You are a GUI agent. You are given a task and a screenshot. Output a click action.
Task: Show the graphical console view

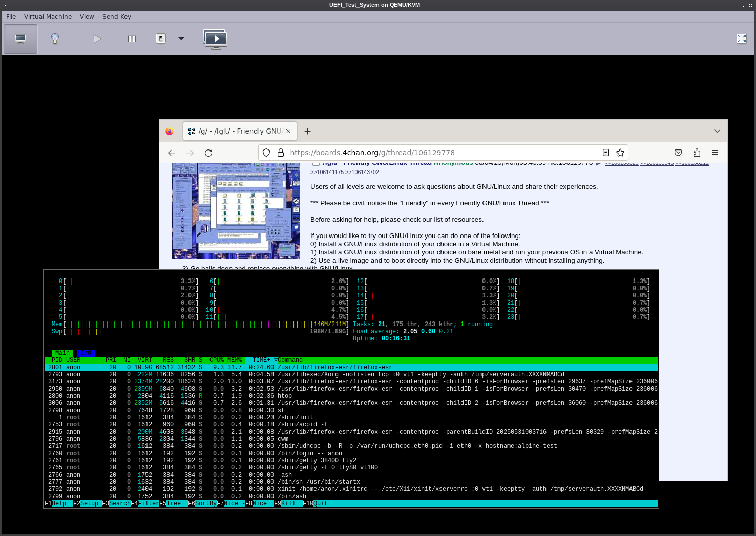coord(20,39)
